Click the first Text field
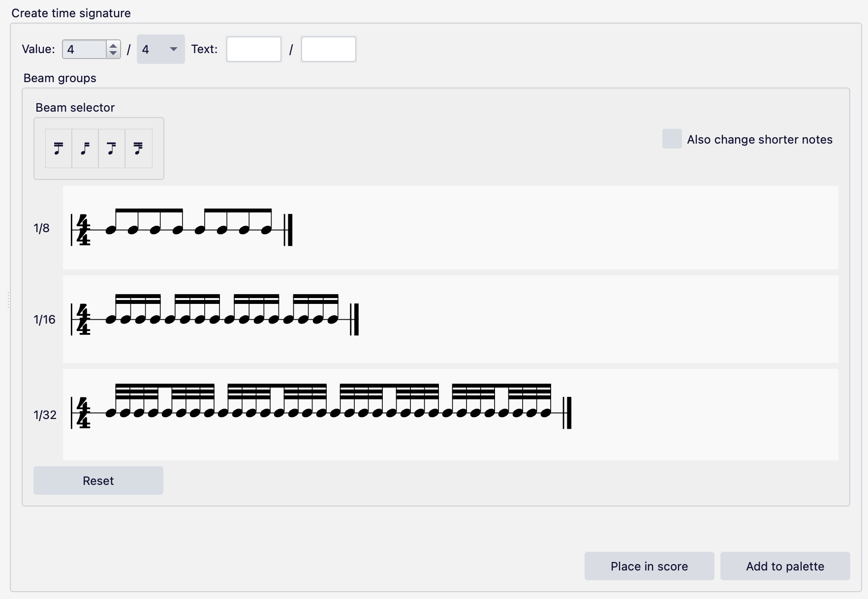The height and width of the screenshot is (599, 868). 253,49
